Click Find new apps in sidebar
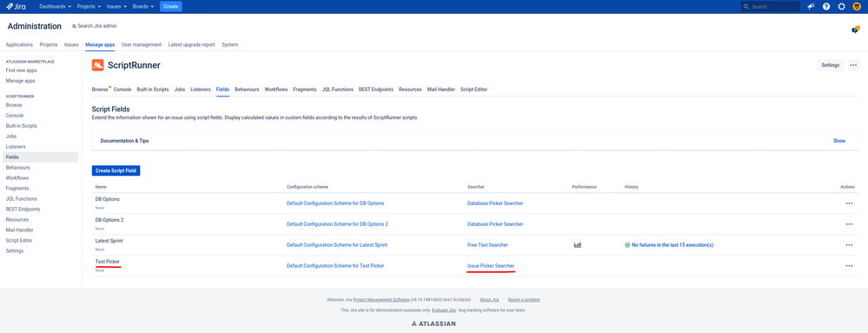 click(x=22, y=70)
